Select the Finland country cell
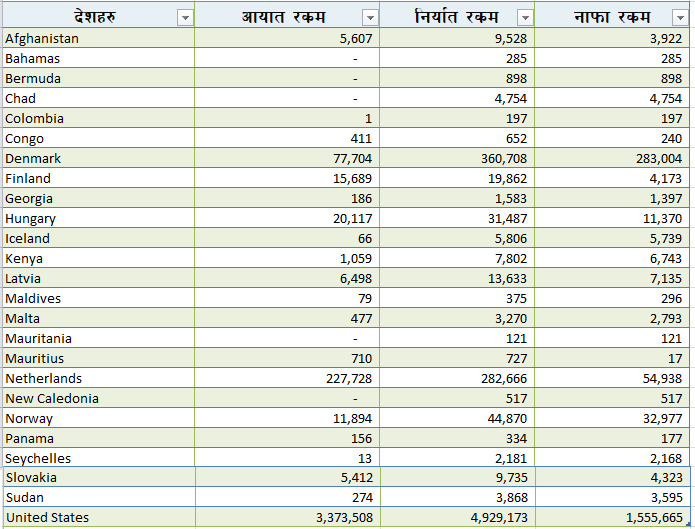Viewport: 695px width, 529px height. [x=99, y=178]
